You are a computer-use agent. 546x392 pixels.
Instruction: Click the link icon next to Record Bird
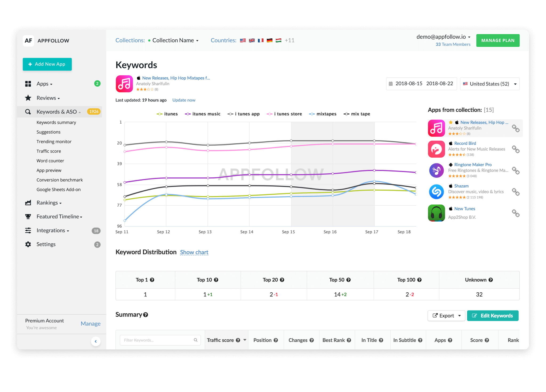click(516, 149)
